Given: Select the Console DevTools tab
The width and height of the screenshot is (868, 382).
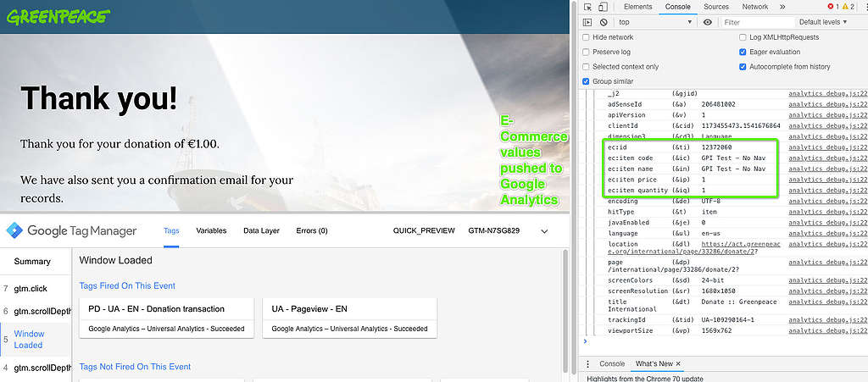Looking at the screenshot, I should pos(677,7).
